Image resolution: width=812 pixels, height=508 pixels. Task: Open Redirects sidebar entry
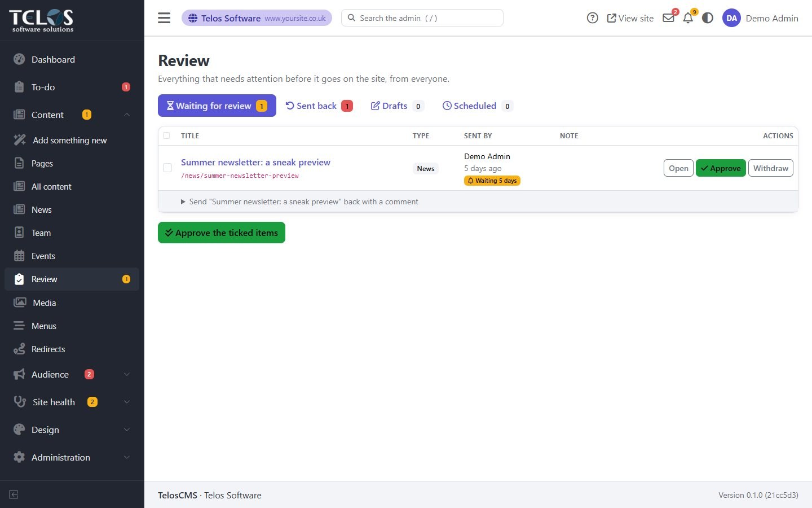pos(72,349)
